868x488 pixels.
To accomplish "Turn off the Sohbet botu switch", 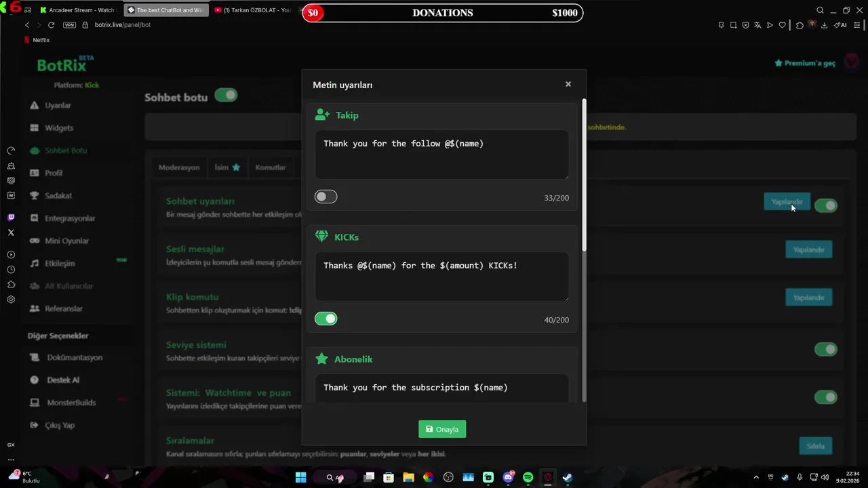I will coord(226,96).
